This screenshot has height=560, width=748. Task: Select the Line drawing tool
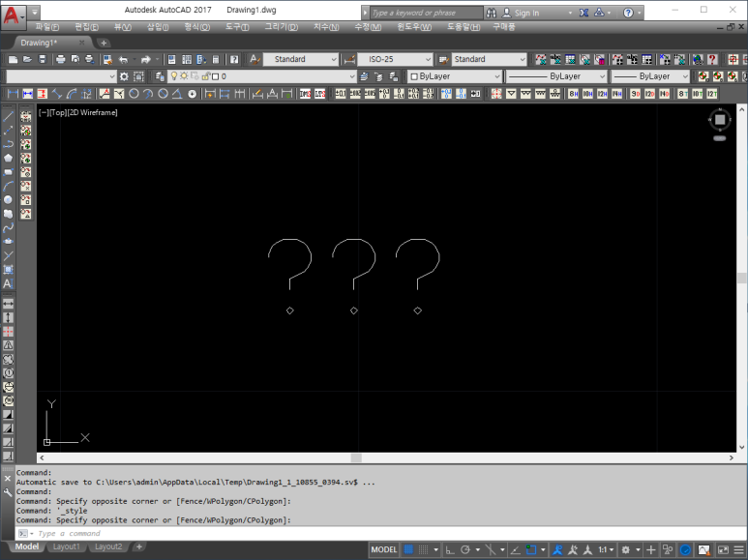(x=8, y=116)
